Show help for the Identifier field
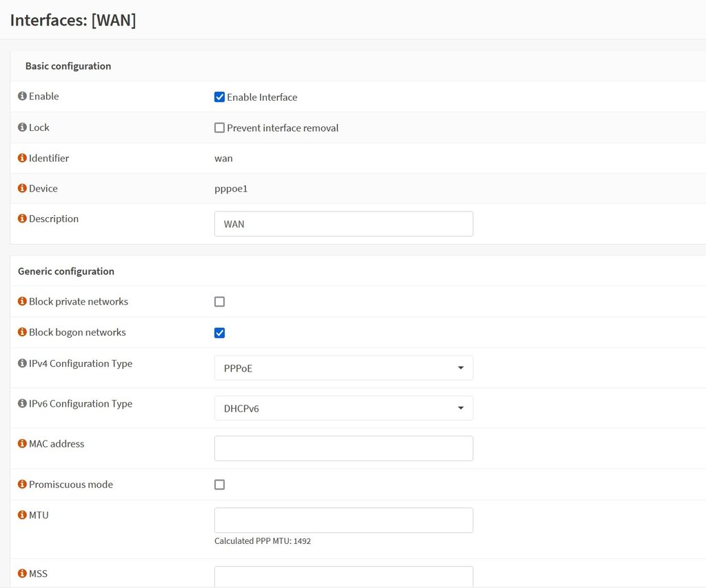 (x=22, y=158)
